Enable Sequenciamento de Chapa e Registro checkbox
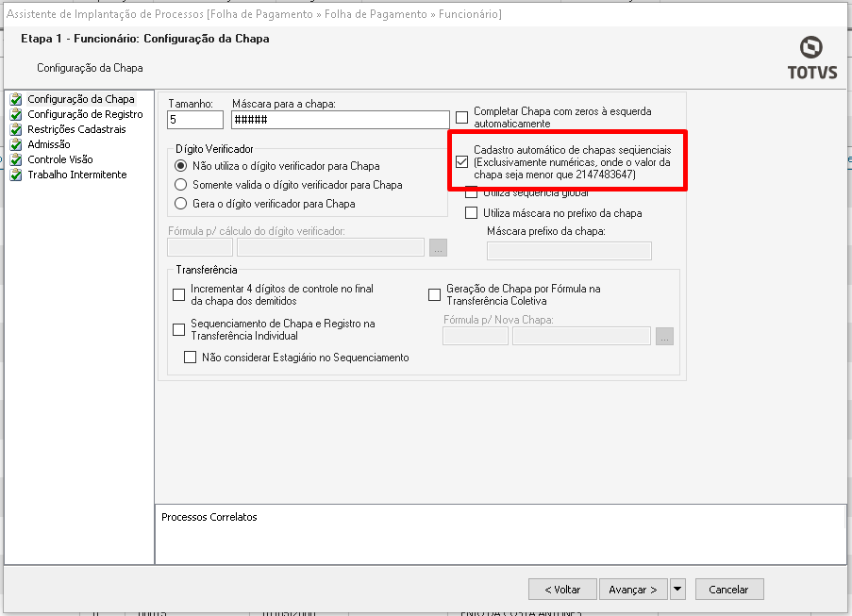Viewport: 852px width, 616px height. pyautogui.click(x=178, y=330)
